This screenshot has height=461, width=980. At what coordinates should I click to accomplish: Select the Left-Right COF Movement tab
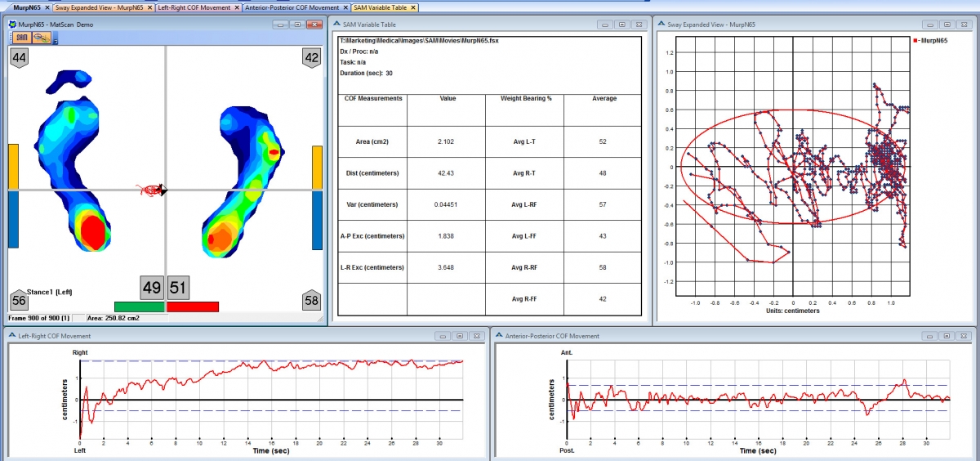point(194,7)
